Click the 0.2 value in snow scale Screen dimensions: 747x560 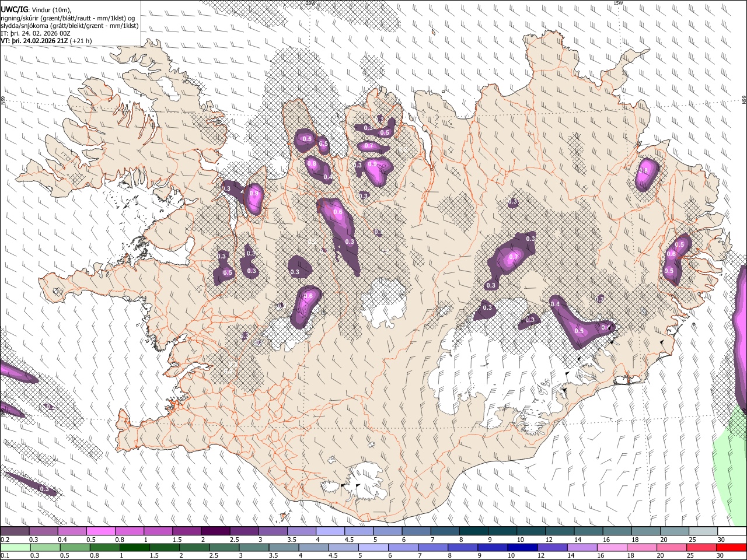[5, 540]
